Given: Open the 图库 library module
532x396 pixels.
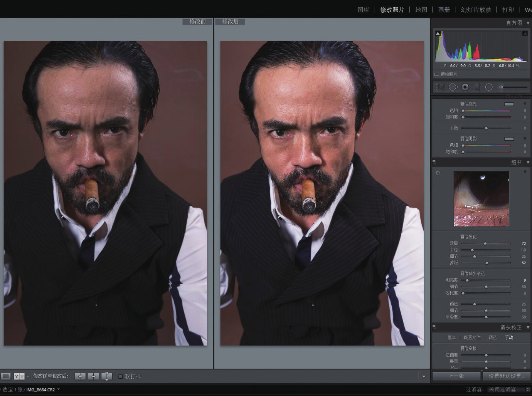Looking at the screenshot, I should [x=363, y=10].
